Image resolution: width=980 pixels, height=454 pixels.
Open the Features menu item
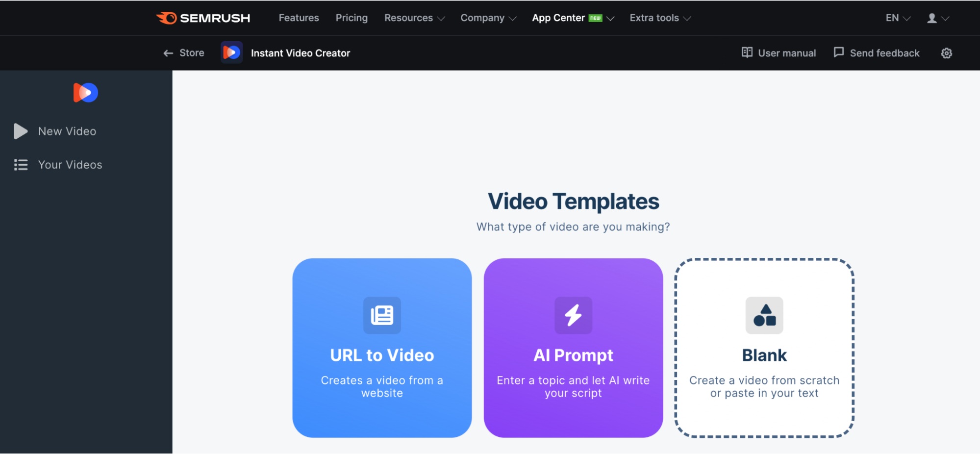click(299, 18)
